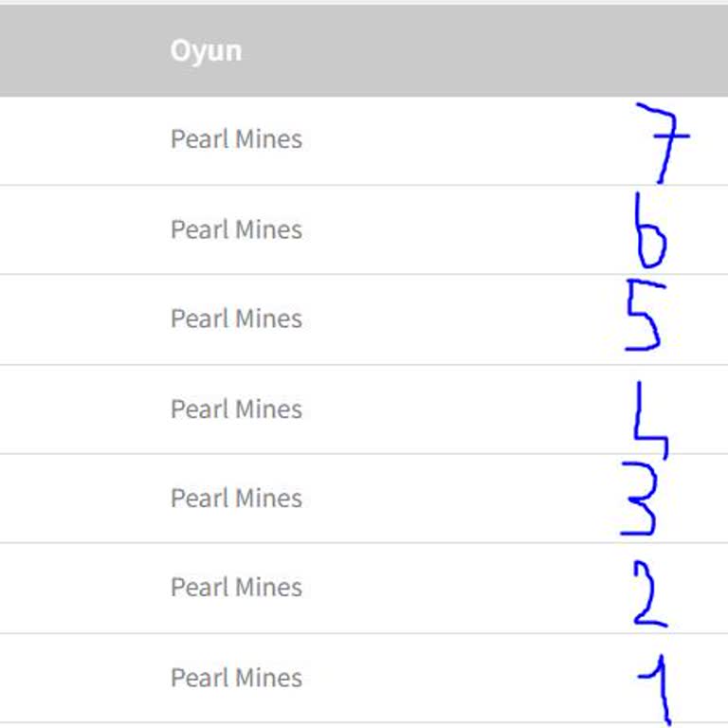Open Pearl Mines entry beside handwritten 5
The height and width of the screenshot is (728, 728).
pos(236,318)
